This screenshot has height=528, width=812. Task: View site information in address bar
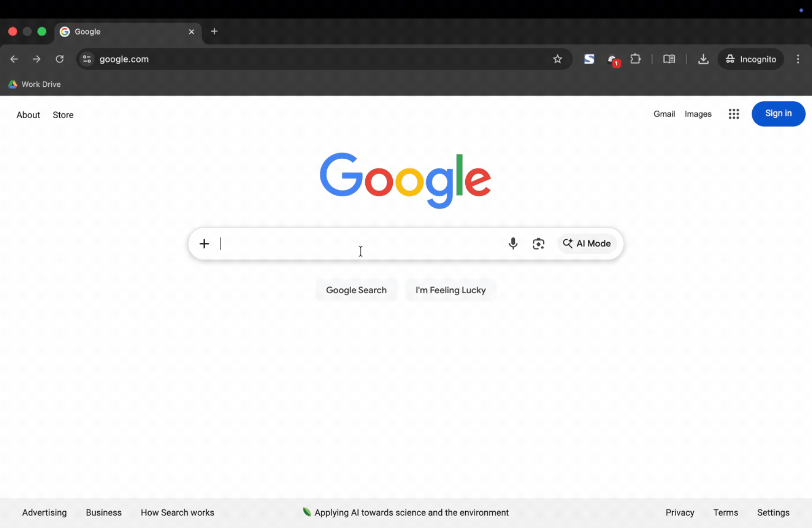[87, 59]
